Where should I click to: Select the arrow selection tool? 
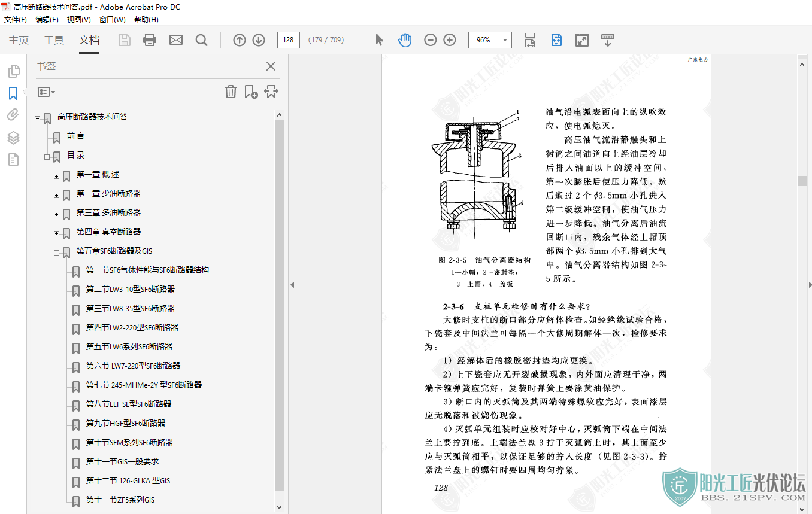pos(379,40)
